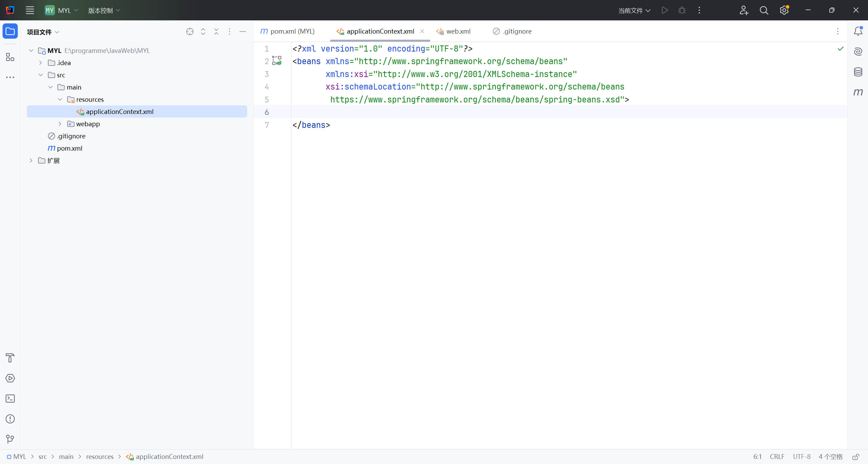
Task: Open the Structure tool window icon
Action: point(10,57)
